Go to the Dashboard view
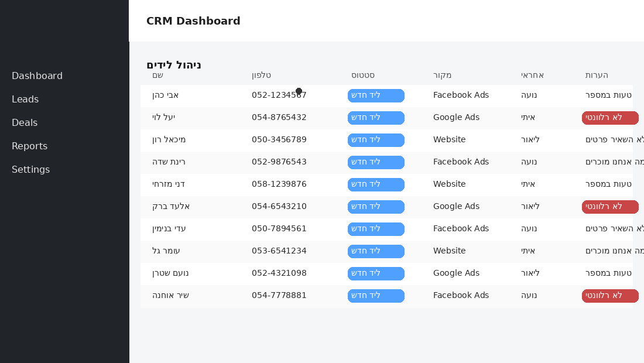Image resolution: width=644 pixels, height=363 pixels. coord(37,76)
